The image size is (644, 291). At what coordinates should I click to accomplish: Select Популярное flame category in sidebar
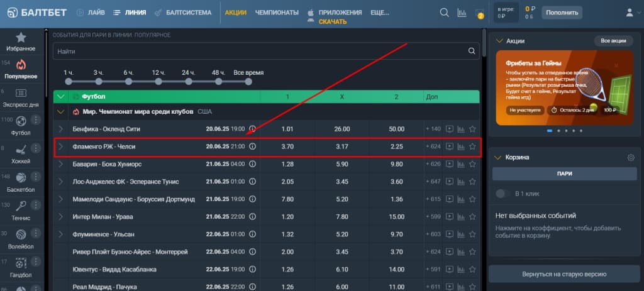21,69
